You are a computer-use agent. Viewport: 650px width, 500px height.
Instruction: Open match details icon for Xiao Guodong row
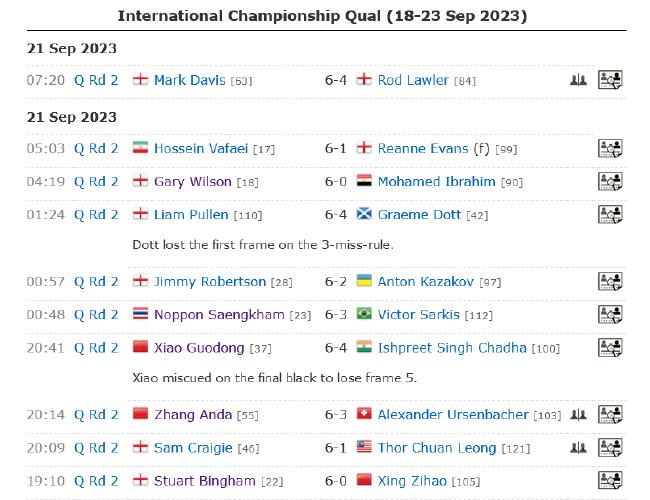point(610,347)
